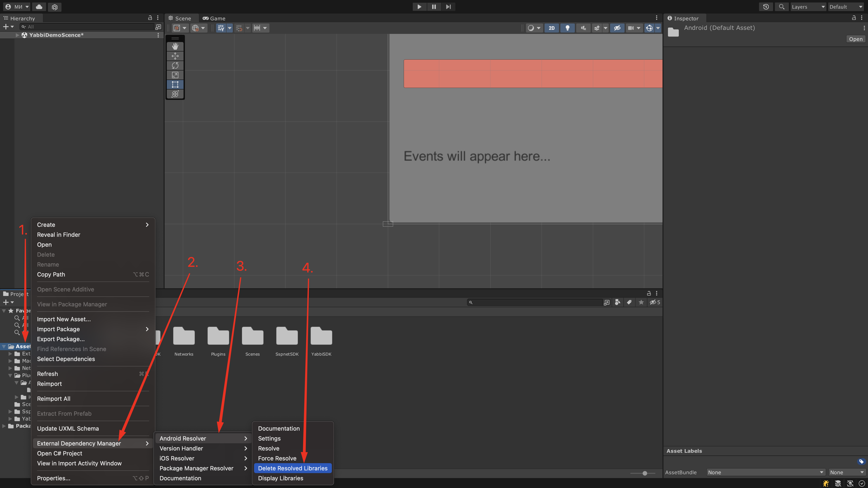The width and height of the screenshot is (868, 488).
Task: Click Delete Resolved Libraries menu item
Action: tap(292, 468)
